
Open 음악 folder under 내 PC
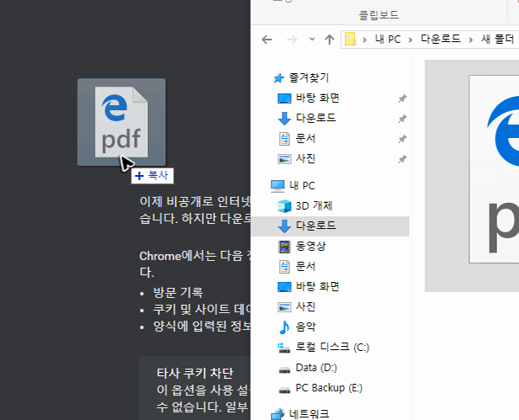pos(305,327)
